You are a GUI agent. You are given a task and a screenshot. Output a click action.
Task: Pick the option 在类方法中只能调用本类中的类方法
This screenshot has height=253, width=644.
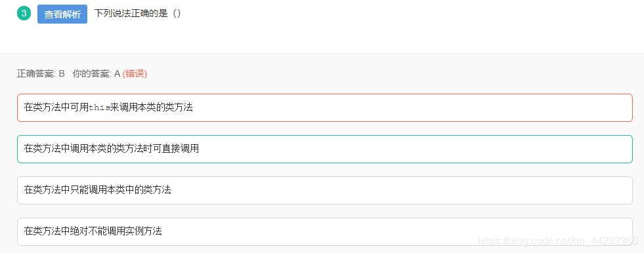324,190
